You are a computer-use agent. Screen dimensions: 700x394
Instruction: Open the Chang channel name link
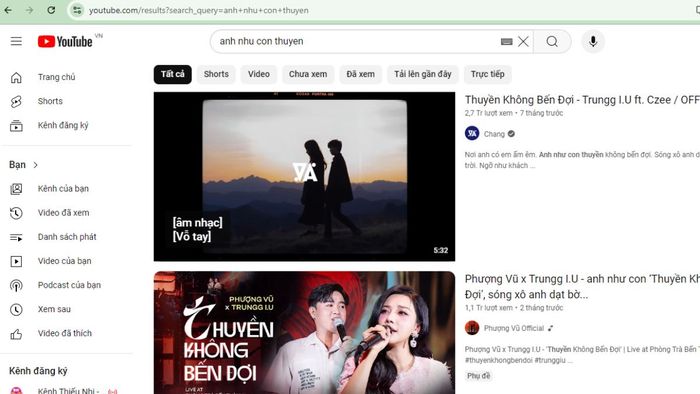[x=494, y=134]
